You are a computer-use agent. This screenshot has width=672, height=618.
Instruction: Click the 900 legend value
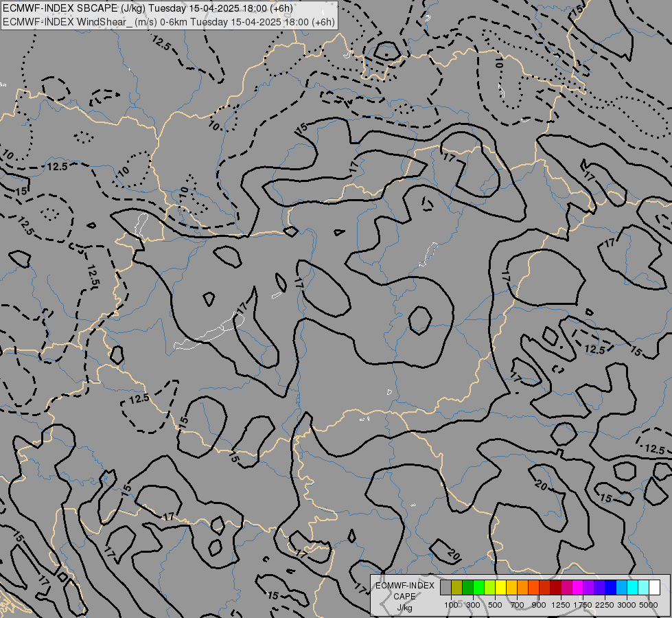[539, 605]
